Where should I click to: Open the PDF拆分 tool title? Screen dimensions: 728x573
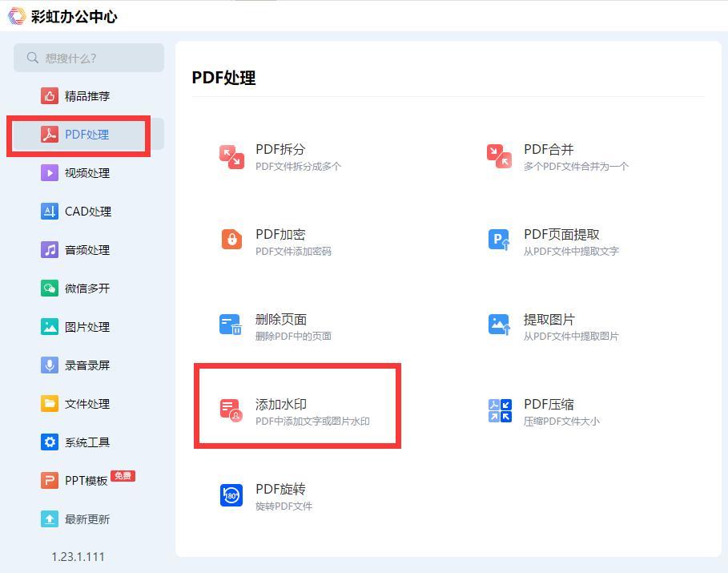click(280, 149)
